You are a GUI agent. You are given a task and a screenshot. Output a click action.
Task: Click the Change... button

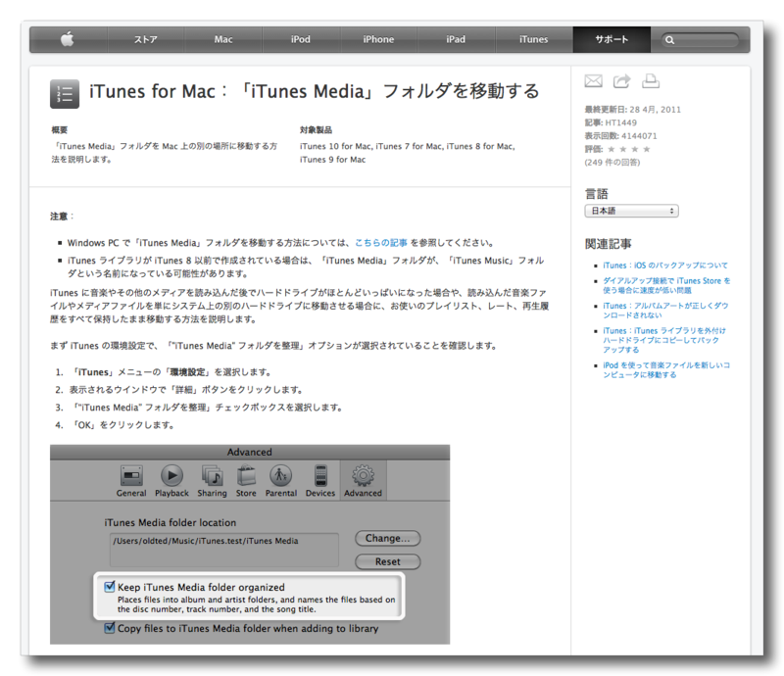pos(387,539)
